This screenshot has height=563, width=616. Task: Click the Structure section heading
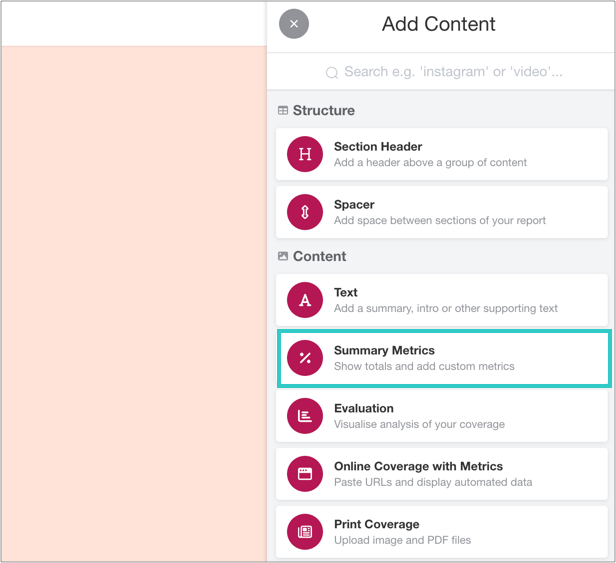click(323, 110)
